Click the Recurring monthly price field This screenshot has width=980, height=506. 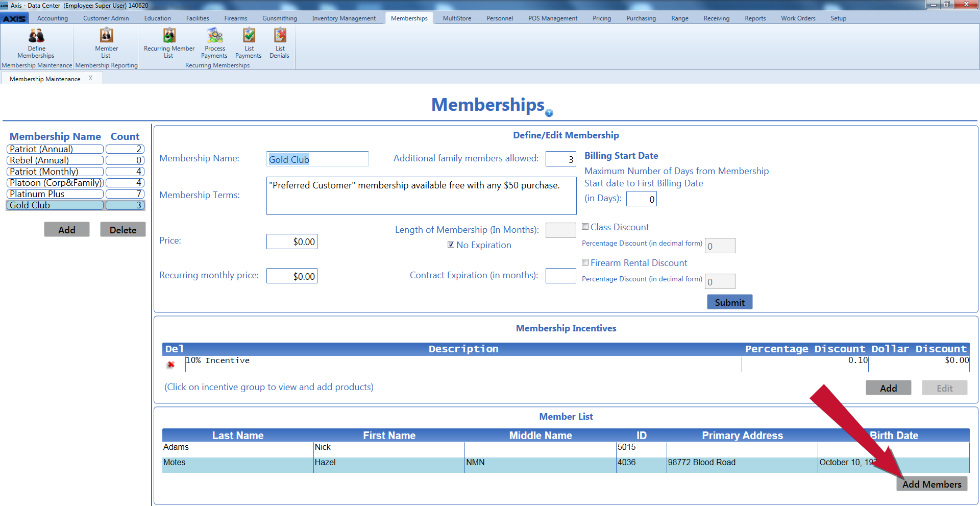point(292,276)
